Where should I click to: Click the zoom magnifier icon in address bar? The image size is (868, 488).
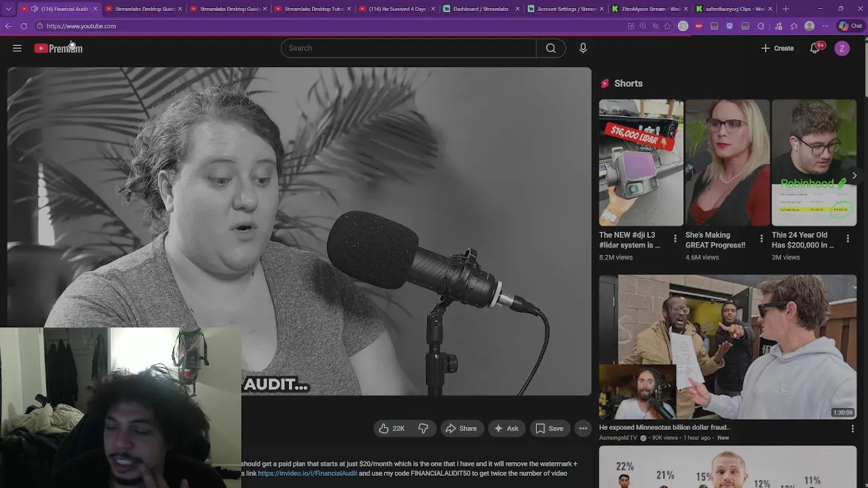click(x=643, y=26)
